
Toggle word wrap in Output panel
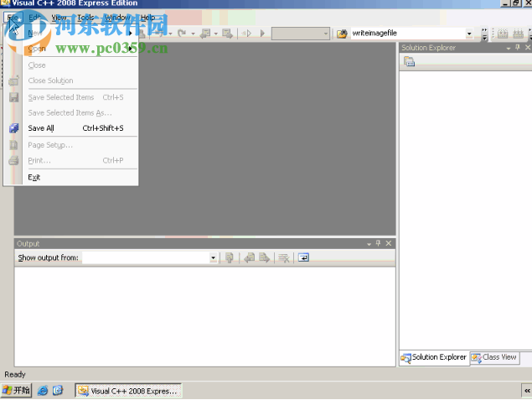303,257
